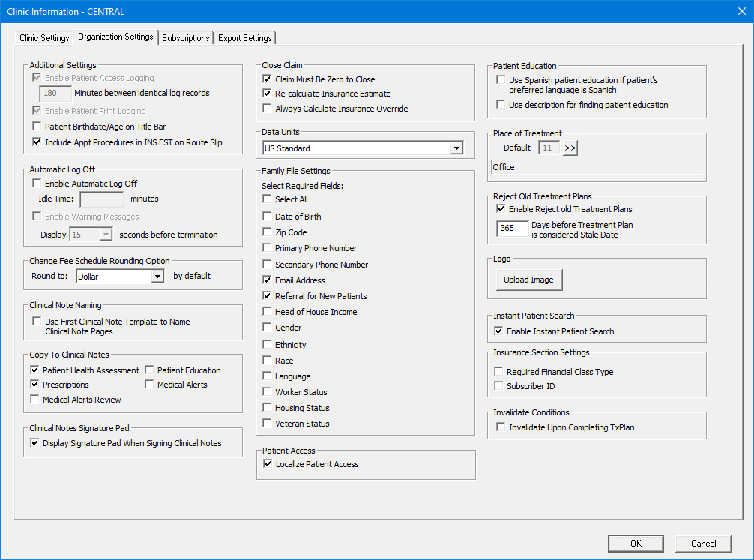Enable Patient Birthdate/Age on Title Bar
The height and width of the screenshot is (560, 754).
click(x=37, y=127)
